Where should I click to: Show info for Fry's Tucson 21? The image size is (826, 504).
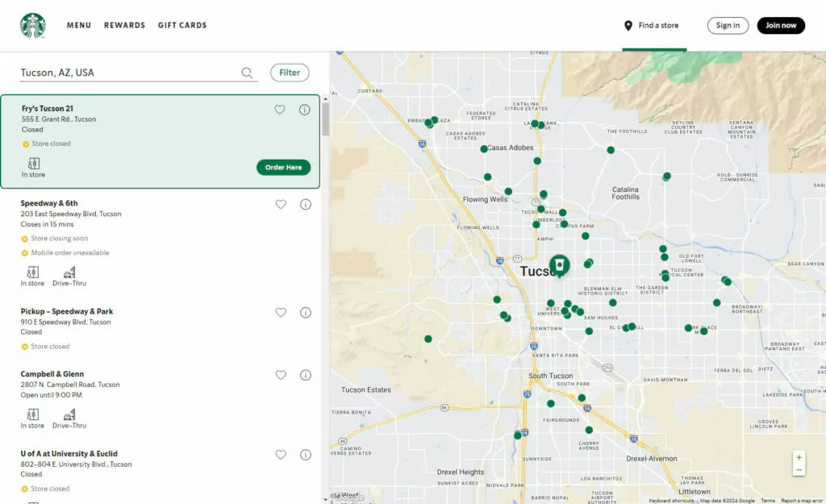click(304, 110)
